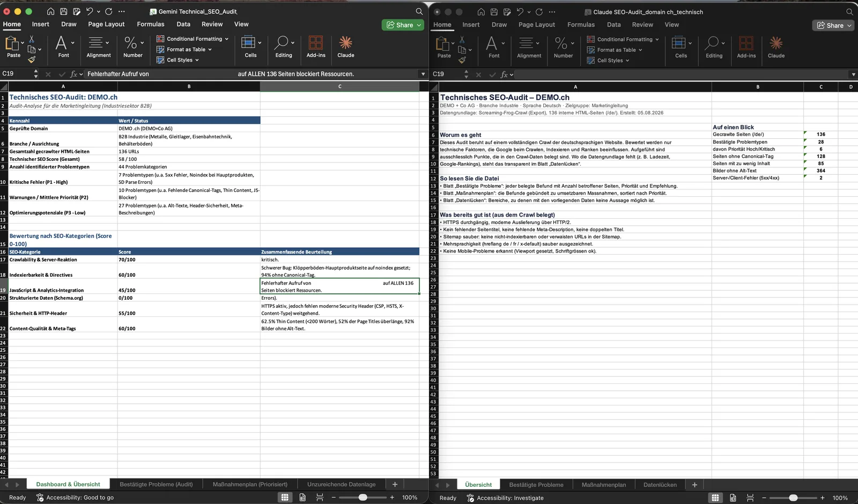Save the Gemini Technical_SEO_Audit workbook

tap(63, 11)
